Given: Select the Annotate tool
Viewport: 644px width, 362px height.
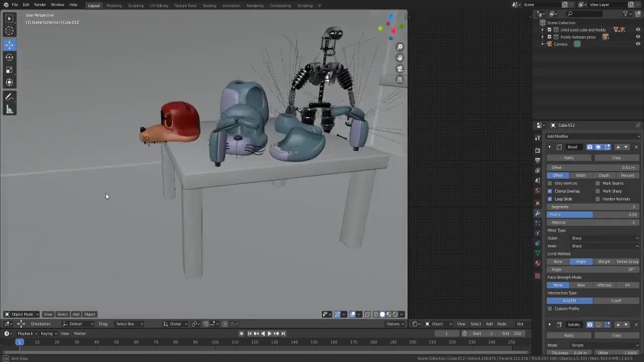Looking at the screenshot, I should (9, 97).
